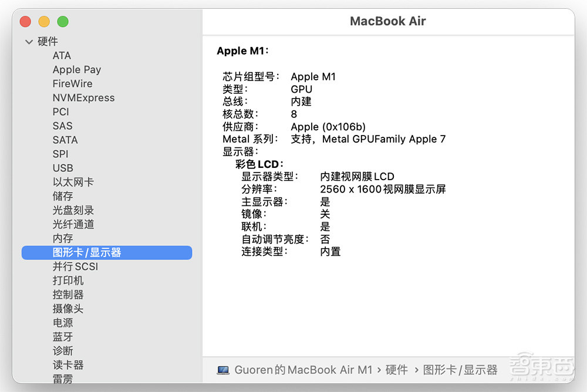View USB device information
Viewport: 587px width, 392px height.
63,168
